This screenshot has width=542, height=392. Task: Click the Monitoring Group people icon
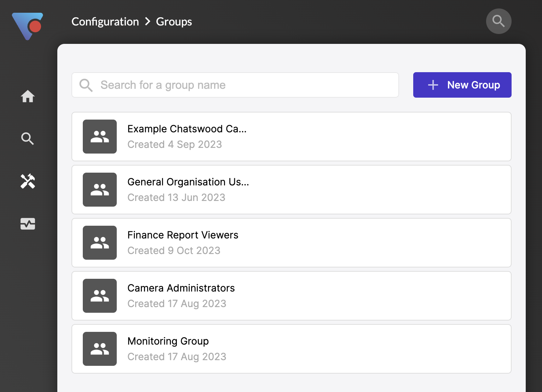tap(100, 349)
